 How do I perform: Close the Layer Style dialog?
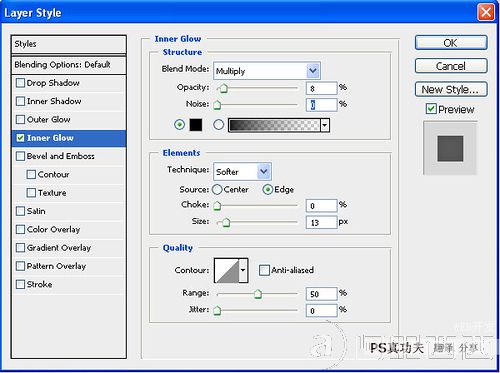click(x=486, y=12)
